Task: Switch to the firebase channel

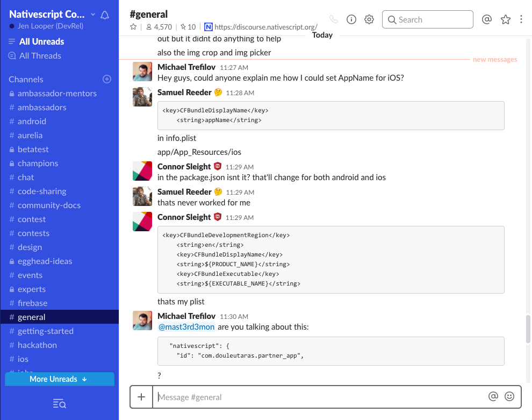Action: click(x=32, y=303)
